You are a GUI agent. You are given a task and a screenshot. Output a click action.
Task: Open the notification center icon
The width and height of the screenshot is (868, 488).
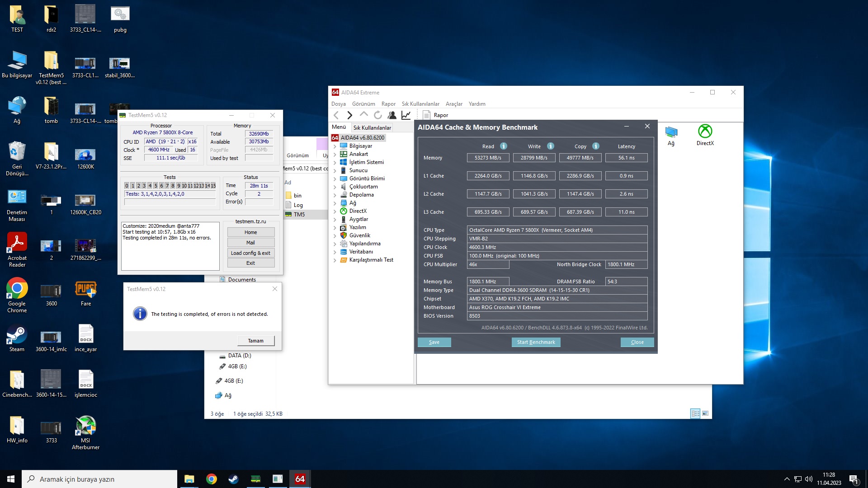pos(854,479)
